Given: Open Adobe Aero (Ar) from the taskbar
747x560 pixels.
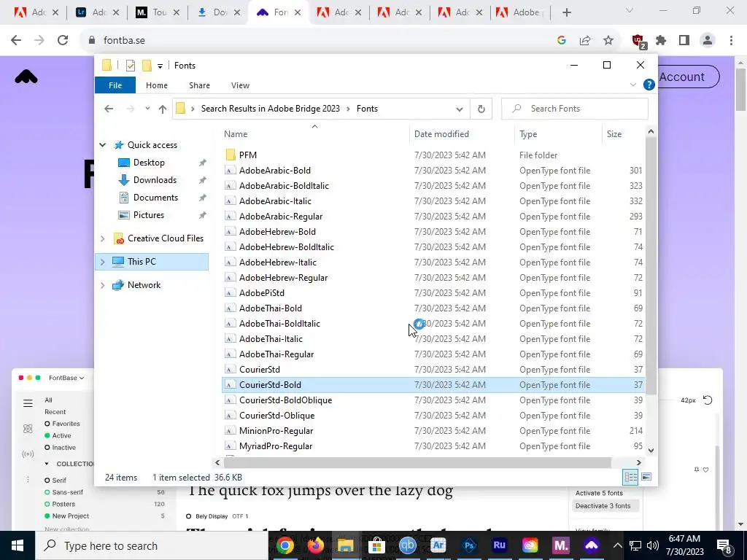Looking at the screenshot, I should [x=438, y=545].
